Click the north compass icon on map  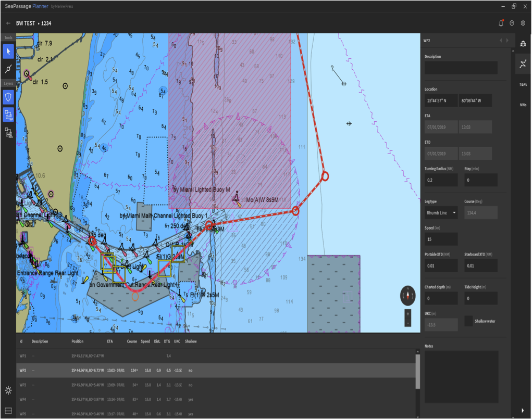point(408,296)
